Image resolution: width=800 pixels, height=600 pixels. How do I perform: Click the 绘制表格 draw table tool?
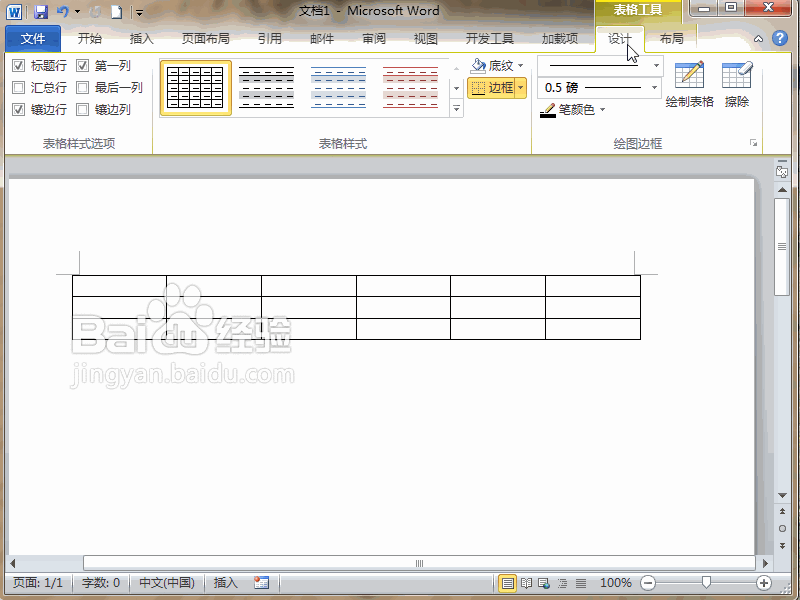689,84
